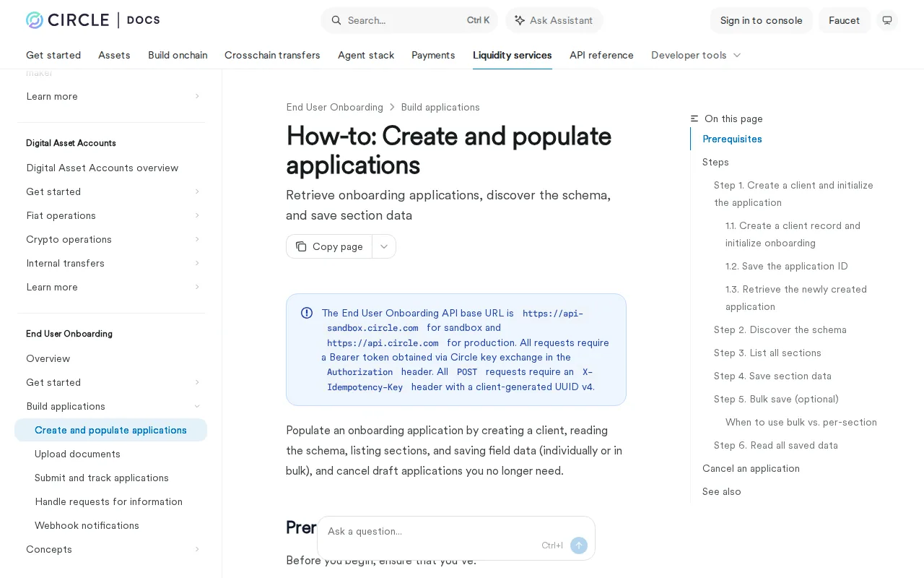The image size is (924, 578).
Task: Click Faucet button
Action: point(845,20)
